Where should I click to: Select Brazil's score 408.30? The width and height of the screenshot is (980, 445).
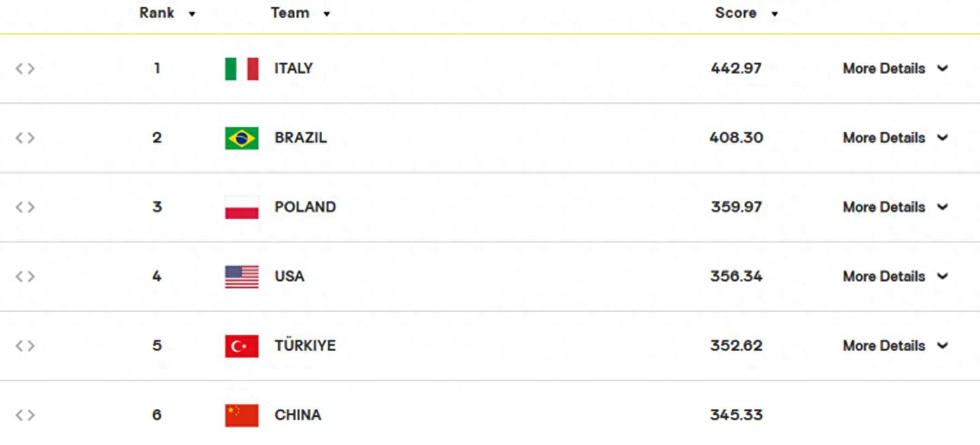[737, 138]
